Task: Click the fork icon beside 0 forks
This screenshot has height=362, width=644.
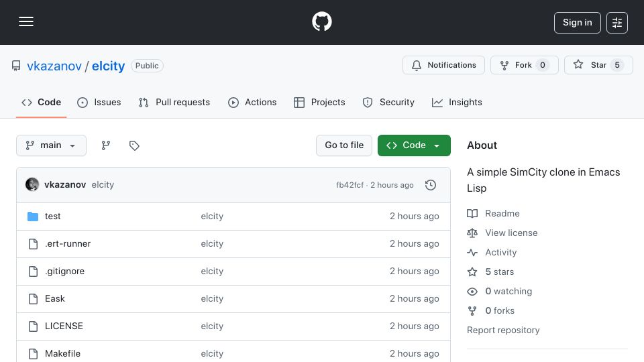Action: click(x=472, y=310)
